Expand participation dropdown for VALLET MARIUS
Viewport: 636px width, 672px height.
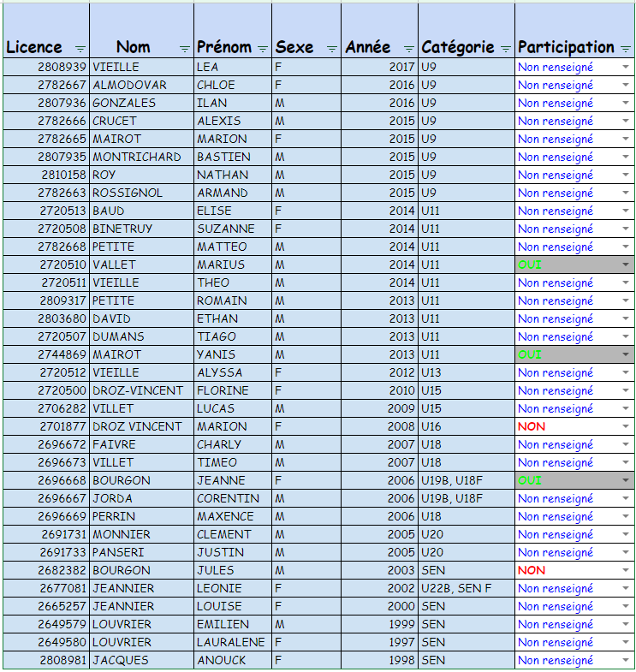pyautogui.click(x=626, y=265)
